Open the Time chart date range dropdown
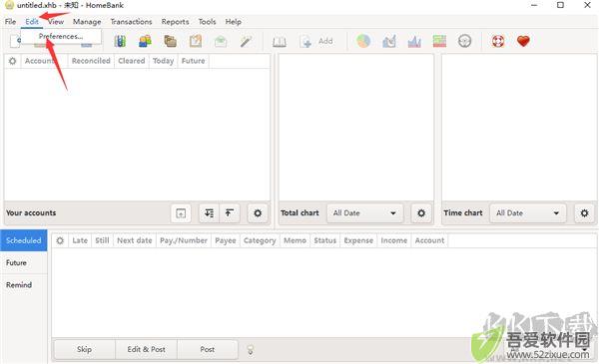Image resolution: width=599 pixels, height=364 pixels. point(528,212)
